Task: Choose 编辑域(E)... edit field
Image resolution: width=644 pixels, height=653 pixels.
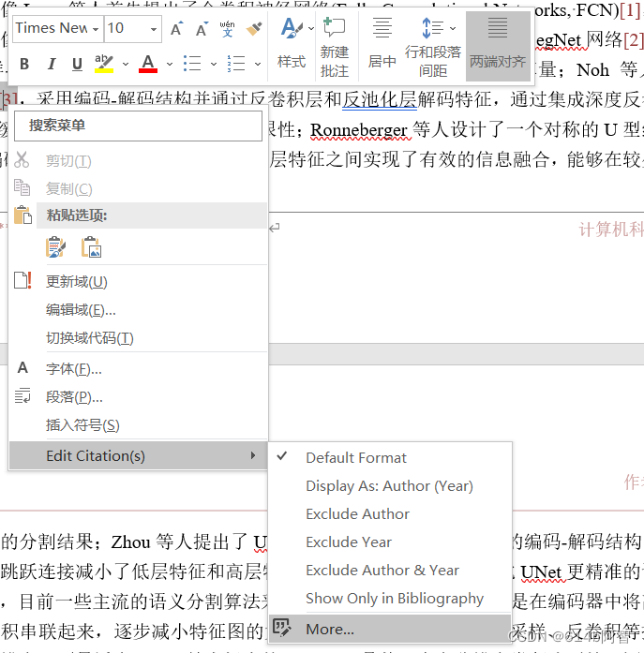Action: [138, 310]
